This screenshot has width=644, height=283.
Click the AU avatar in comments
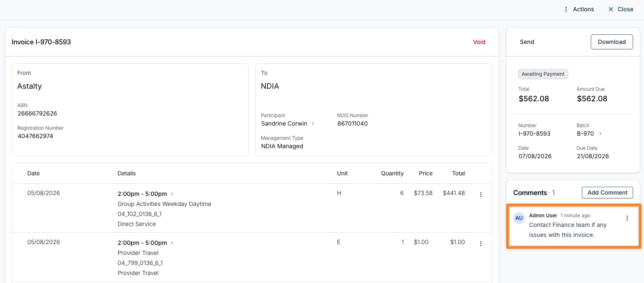tap(519, 218)
